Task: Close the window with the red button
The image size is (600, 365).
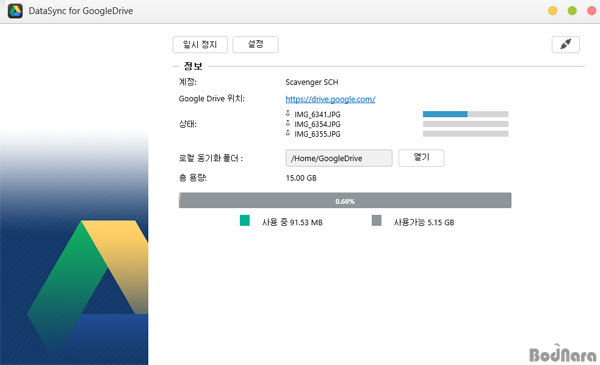Action: [592, 11]
